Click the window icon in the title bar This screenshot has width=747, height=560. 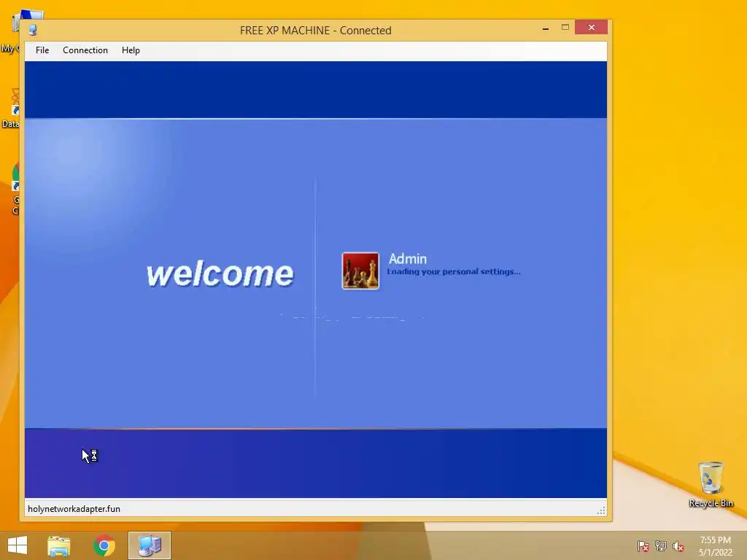point(32,30)
